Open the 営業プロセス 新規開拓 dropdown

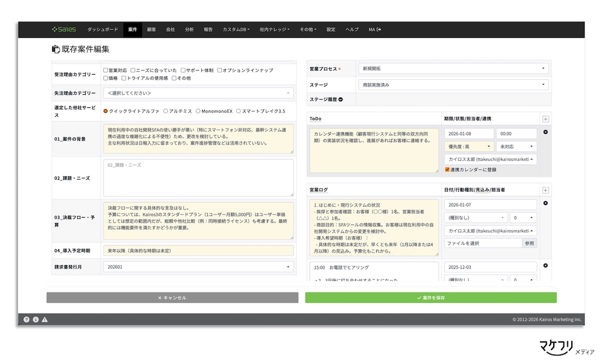click(x=453, y=69)
